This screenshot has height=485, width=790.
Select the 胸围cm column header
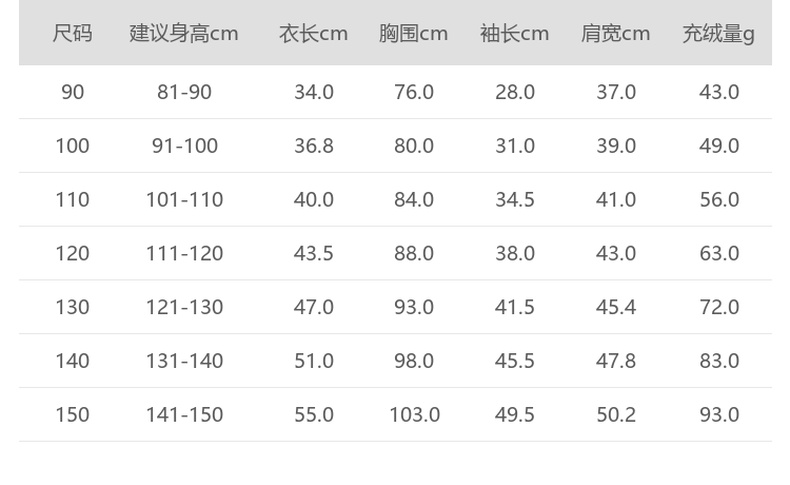tap(413, 34)
